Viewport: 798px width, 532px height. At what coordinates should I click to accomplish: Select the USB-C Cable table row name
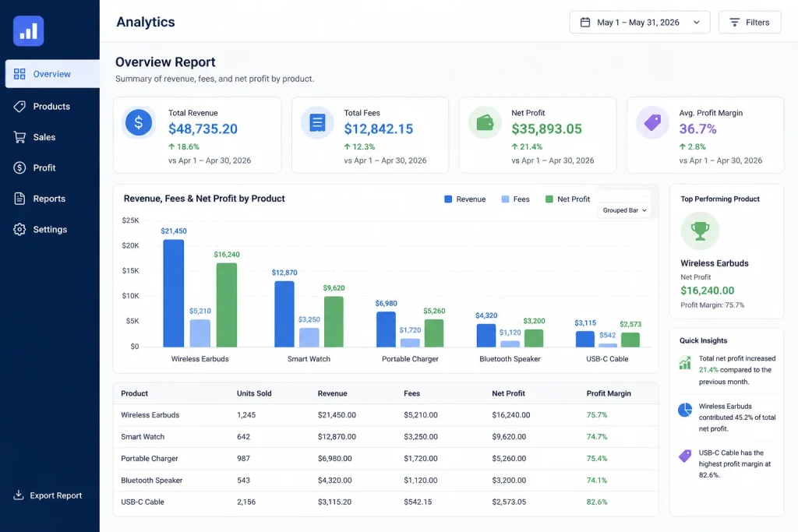tap(143, 502)
